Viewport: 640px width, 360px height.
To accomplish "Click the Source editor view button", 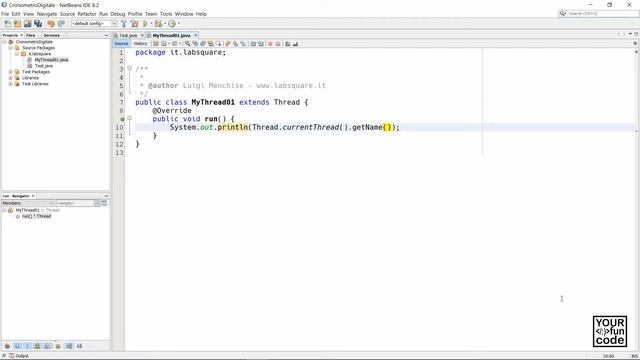I will [121, 44].
